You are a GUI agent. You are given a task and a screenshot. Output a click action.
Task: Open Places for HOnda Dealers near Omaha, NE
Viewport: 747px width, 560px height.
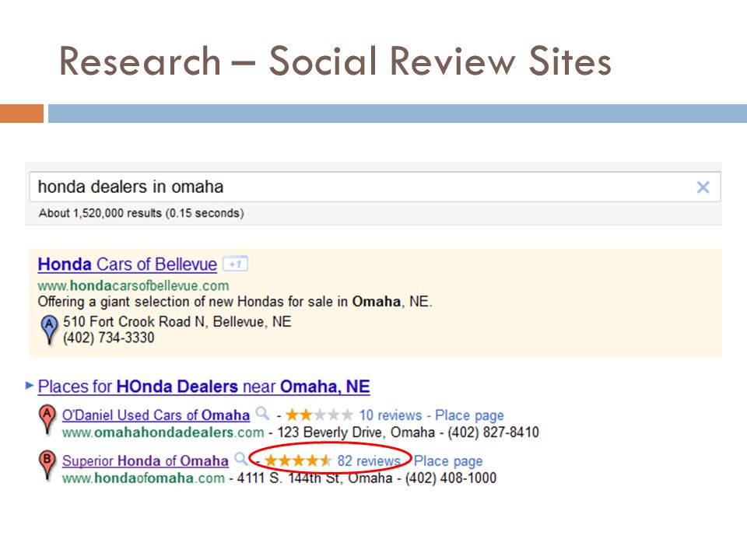(204, 387)
